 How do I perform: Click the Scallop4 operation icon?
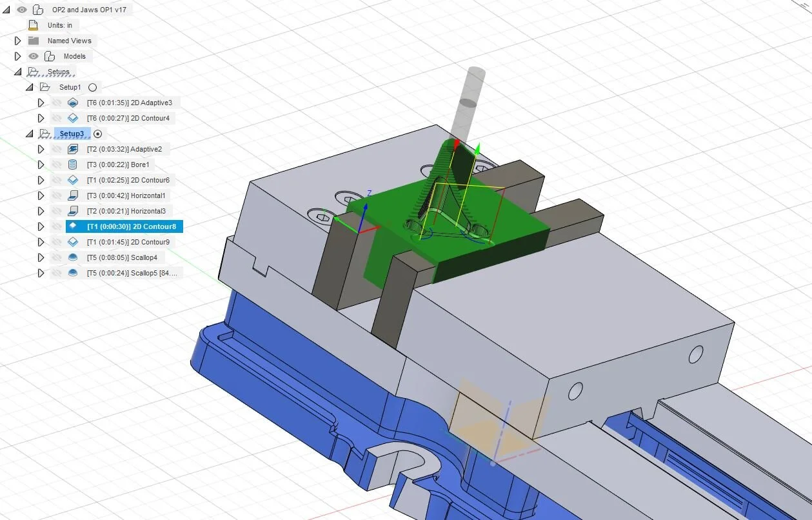[x=73, y=257]
